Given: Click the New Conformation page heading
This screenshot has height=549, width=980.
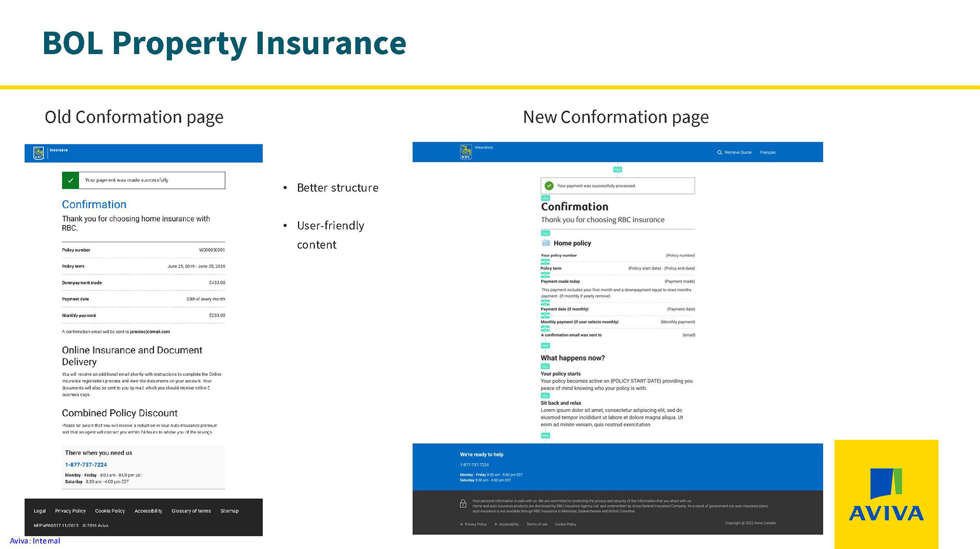Looking at the screenshot, I should pyautogui.click(x=616, y=117).
